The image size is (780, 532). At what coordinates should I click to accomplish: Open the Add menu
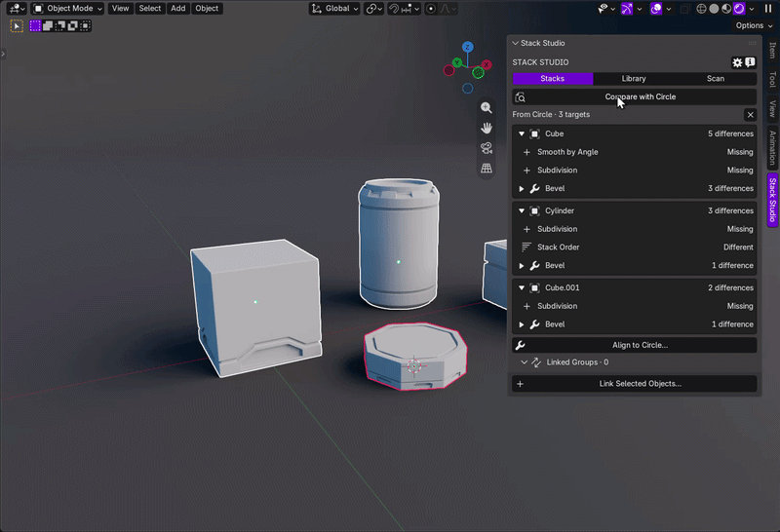click(178, 9)
